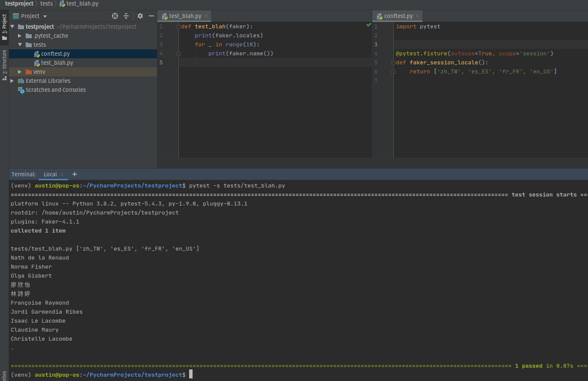
Task: Collapse the tests folder
Action: [x=19, y=45]
